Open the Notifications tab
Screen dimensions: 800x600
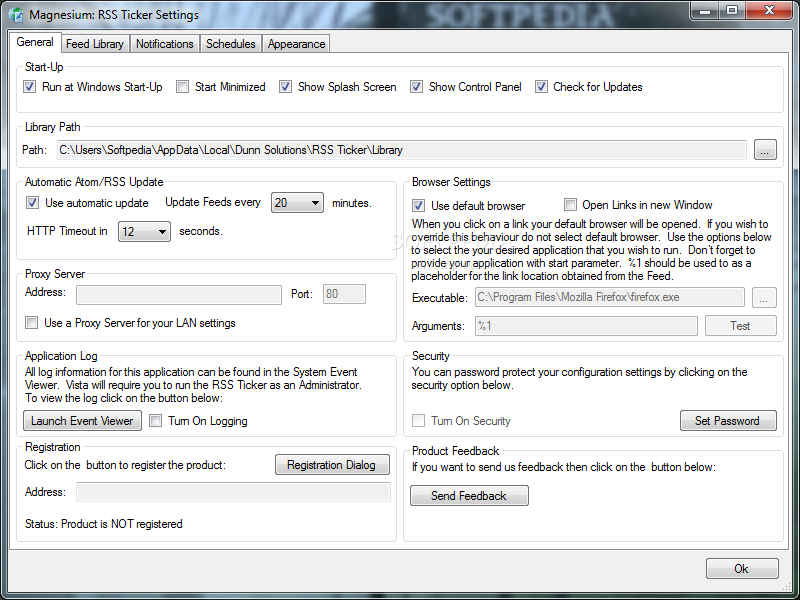pos(164,44)
